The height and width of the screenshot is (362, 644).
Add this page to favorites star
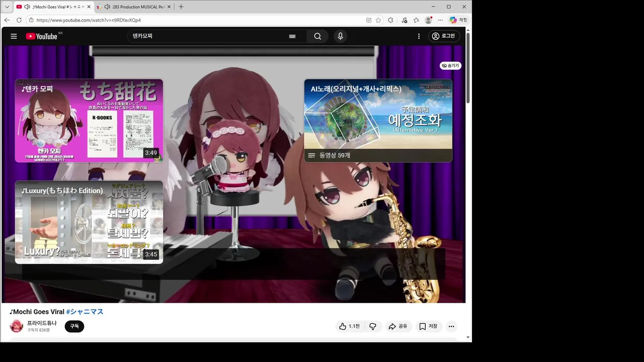(379, 20)
